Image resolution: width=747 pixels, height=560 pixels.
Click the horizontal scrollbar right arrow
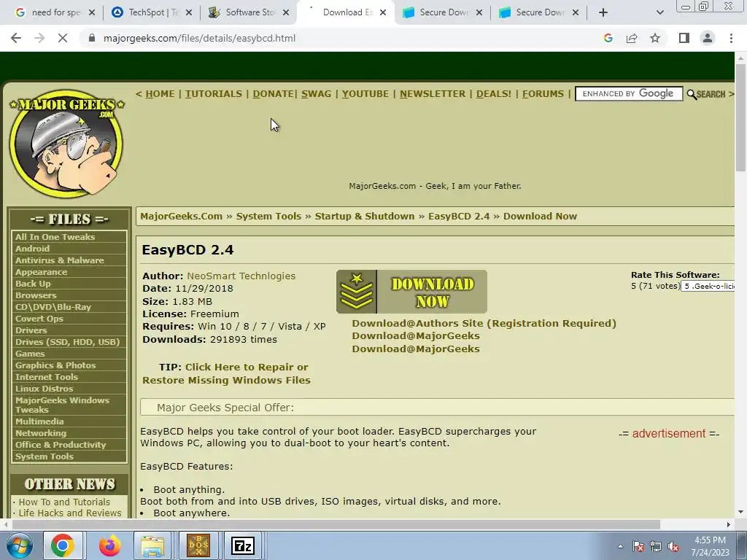729,524
